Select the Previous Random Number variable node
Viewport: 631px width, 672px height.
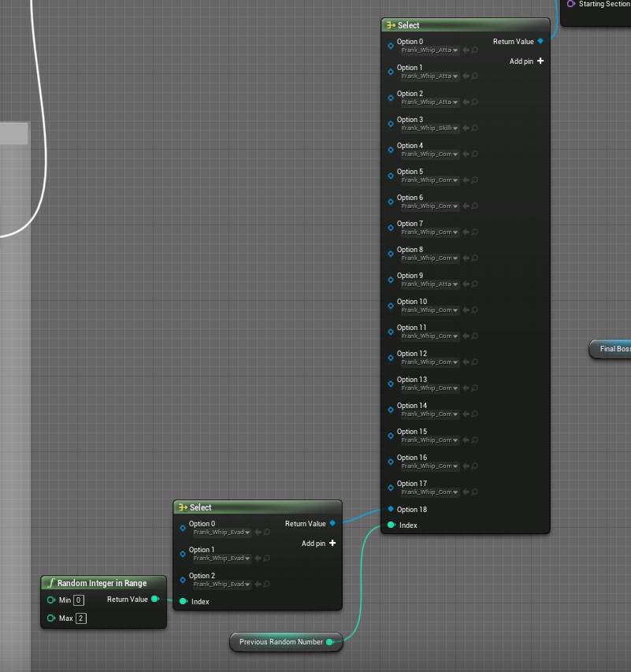click(x=281, y=642)
